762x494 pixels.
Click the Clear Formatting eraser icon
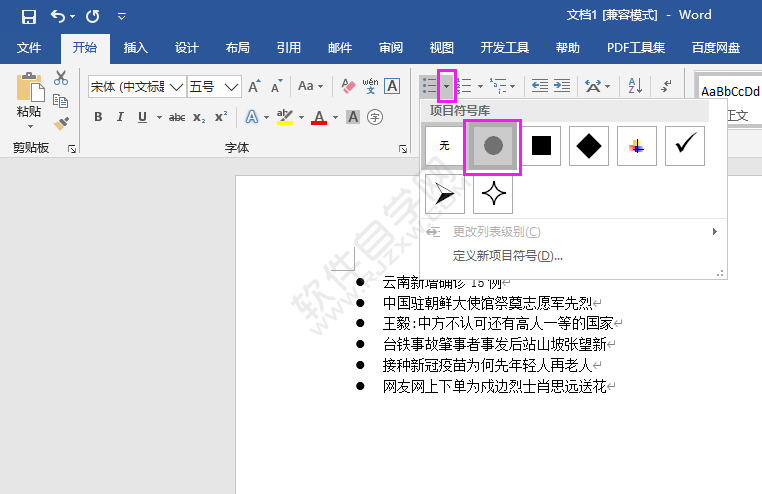click(348, 86)
